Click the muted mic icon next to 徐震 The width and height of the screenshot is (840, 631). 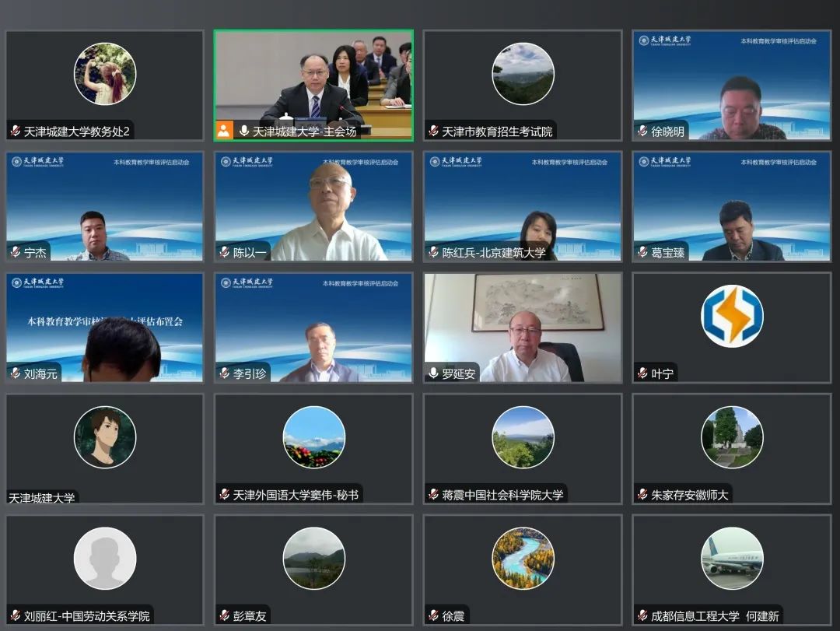click(433, 615)
